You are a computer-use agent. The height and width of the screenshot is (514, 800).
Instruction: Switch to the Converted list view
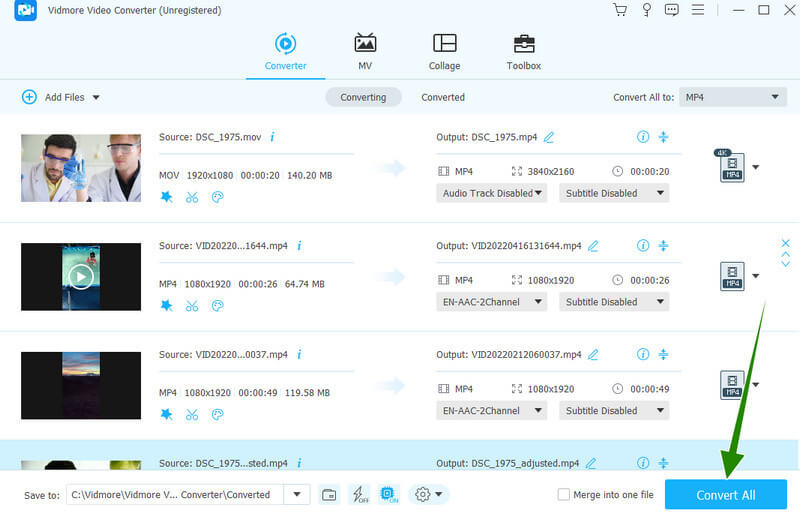pyautogui.click(x=442, y=97)
